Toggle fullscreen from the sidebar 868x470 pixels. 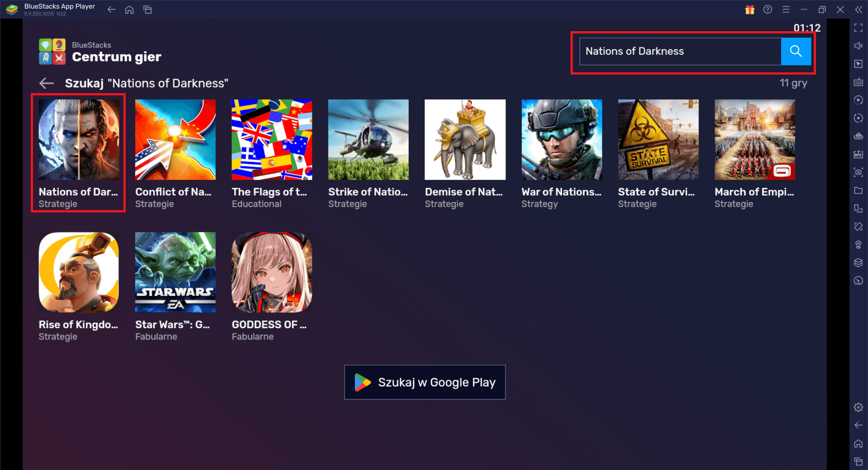click(859, 28)
